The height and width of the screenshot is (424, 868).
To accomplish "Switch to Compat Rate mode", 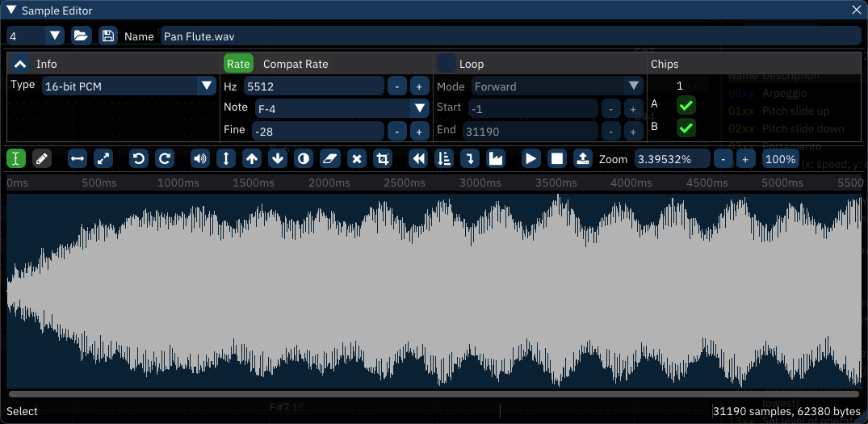I will click(x=296, y=65).
